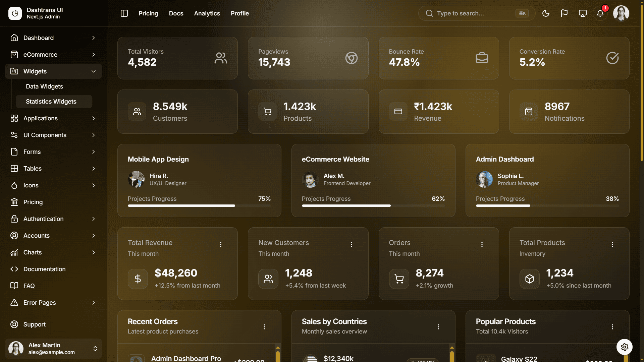Open Docs in the top navigation
The height and width of the screenshot is (362, 644).
coord(176,13)
